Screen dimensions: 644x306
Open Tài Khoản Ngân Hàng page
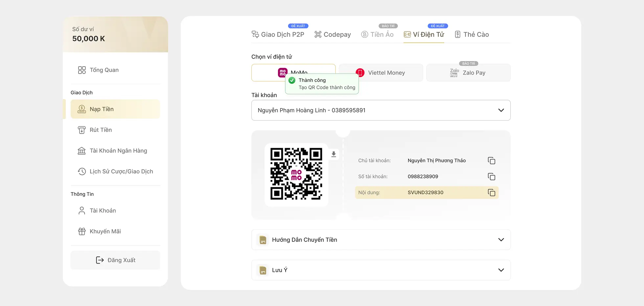click(115, 151)
